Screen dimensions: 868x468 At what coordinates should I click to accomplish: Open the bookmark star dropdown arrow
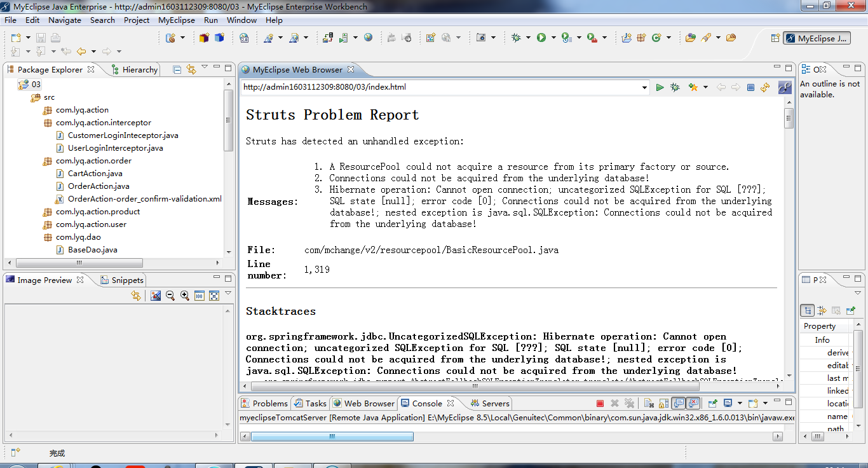(705, 87)
